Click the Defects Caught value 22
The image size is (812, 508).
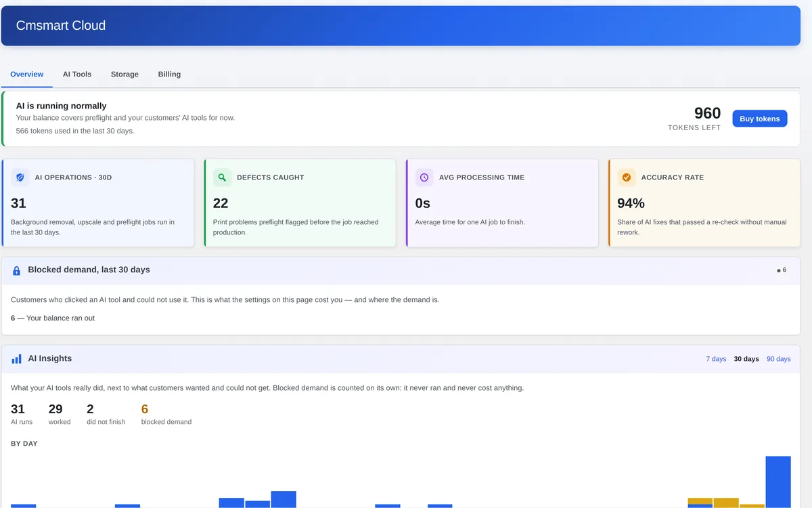pyautogui.click(x=221, y=203)
